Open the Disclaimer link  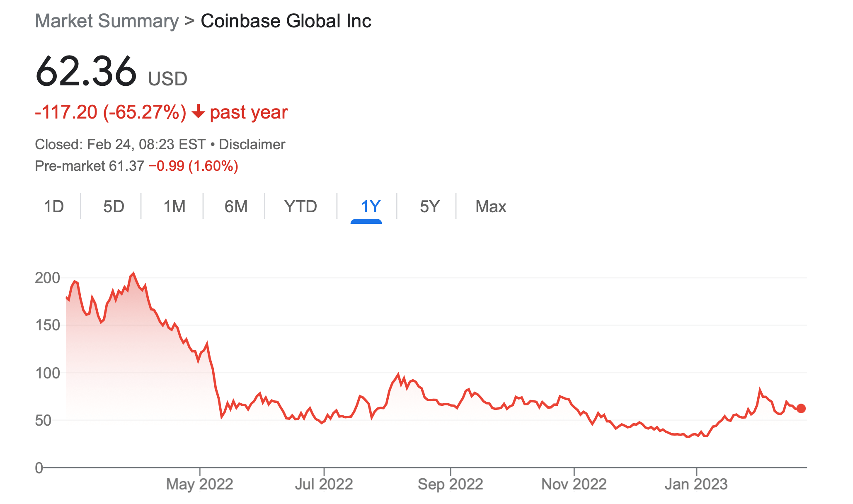[x=252, y=145]
